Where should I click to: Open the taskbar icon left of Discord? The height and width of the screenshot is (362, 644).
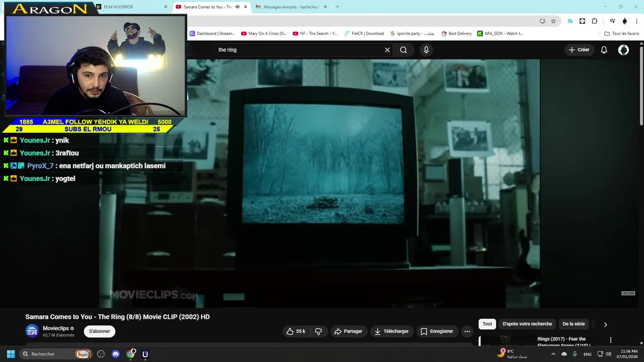coord(101,354)
